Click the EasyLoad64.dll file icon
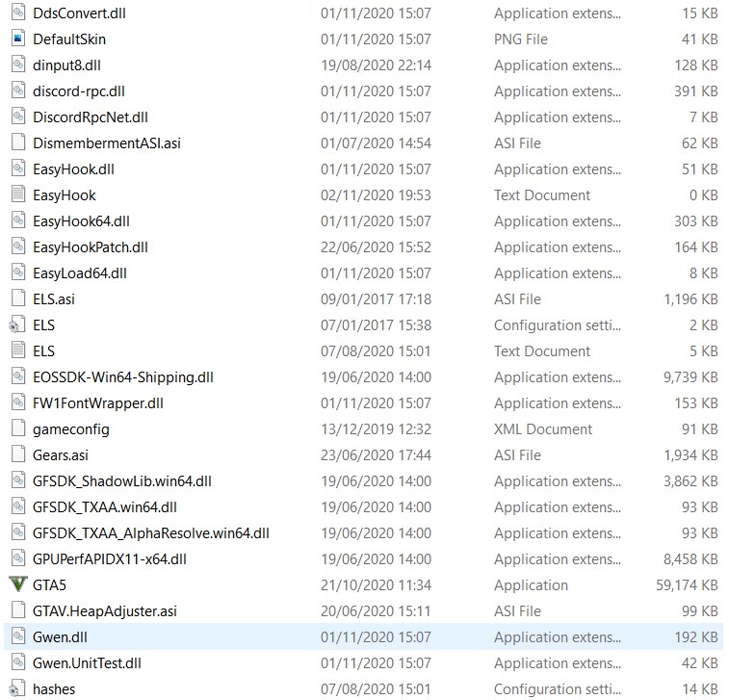This screenshot has height=700, width=729. coord(18,272)
